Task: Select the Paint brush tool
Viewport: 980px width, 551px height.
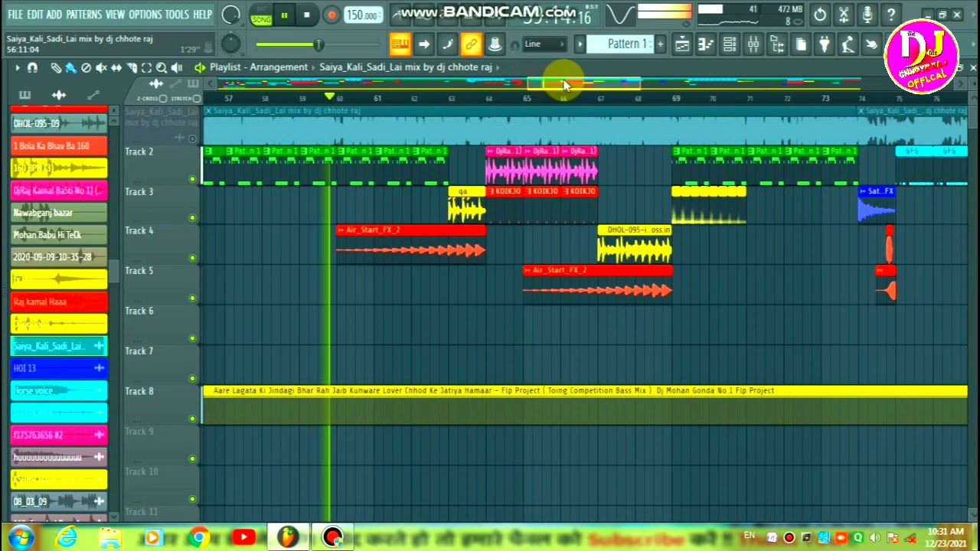Action: click(70, 67)
